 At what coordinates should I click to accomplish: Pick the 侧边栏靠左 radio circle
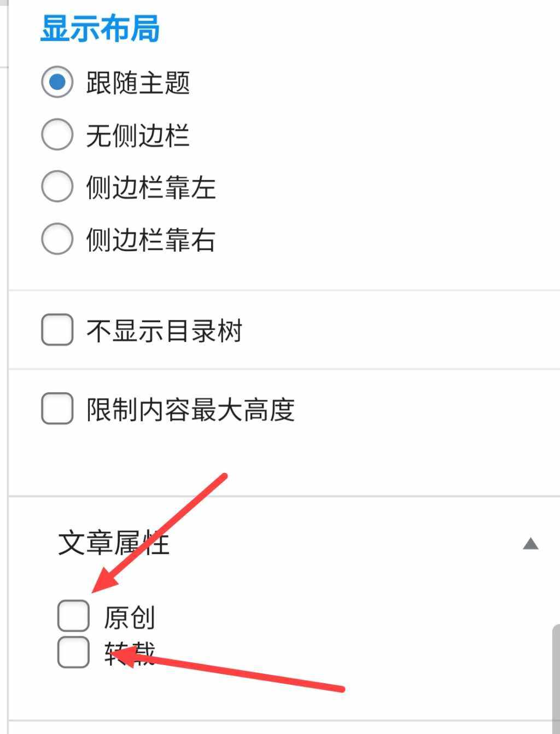[x=57, y=187]
